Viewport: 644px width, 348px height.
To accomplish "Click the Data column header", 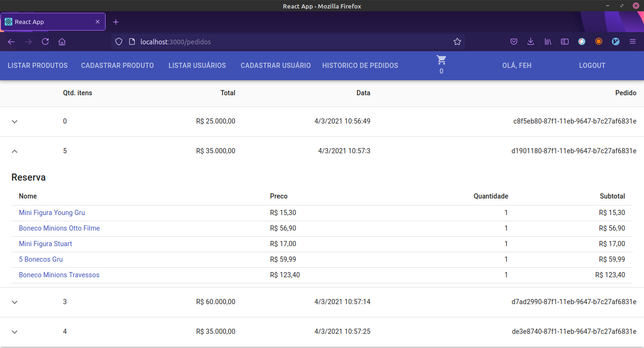I will [363, 93].
